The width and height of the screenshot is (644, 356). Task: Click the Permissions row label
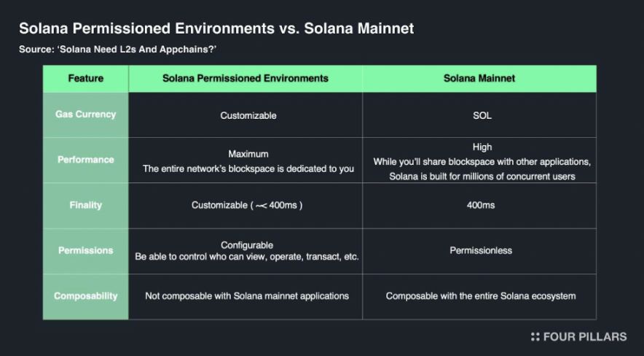85,251
